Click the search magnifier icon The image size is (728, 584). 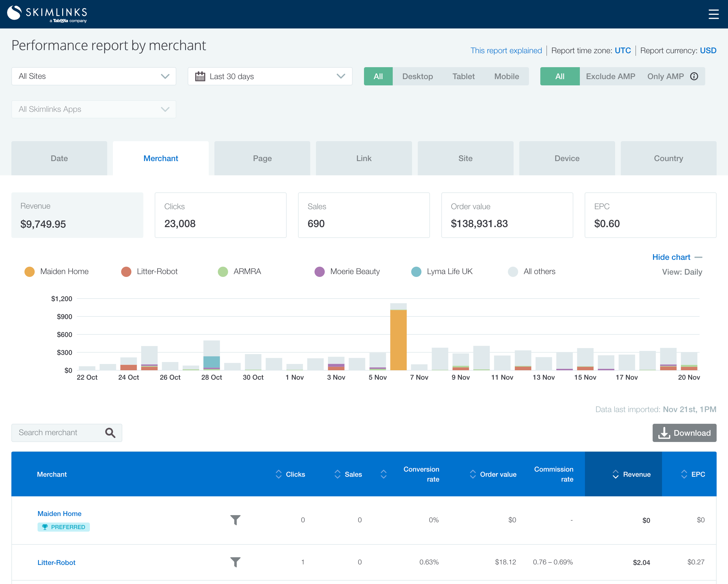110,433
